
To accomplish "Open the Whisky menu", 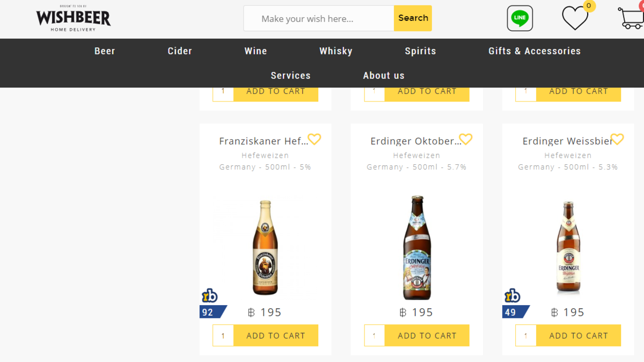I will pyautogui.click(x=336, y=51).
